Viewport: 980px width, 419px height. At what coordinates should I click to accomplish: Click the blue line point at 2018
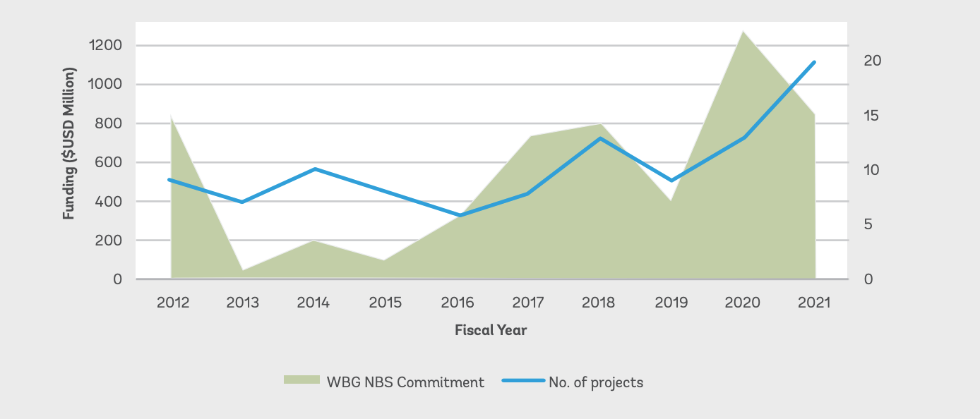(x=600, y=138)
